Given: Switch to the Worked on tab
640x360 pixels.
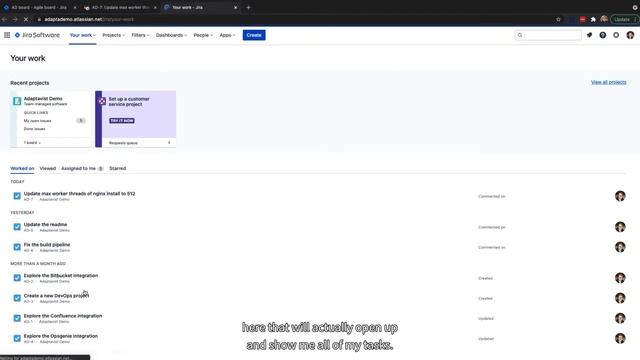Looking at the screenshot, I should pos(22,168).
